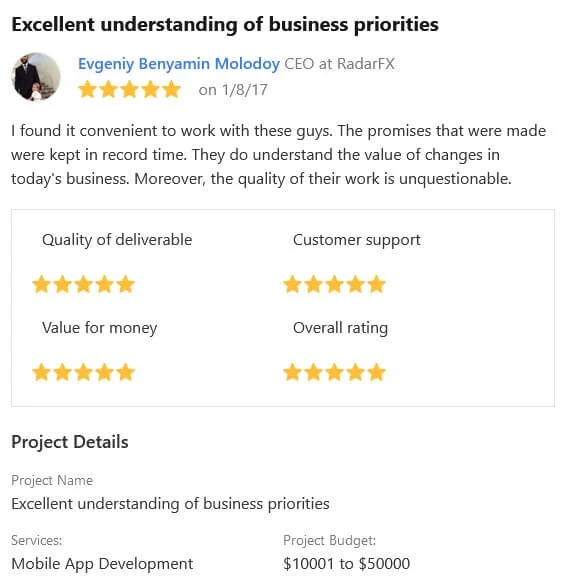
Task: Click the first star under reviewer name
Action: point(87,90)
